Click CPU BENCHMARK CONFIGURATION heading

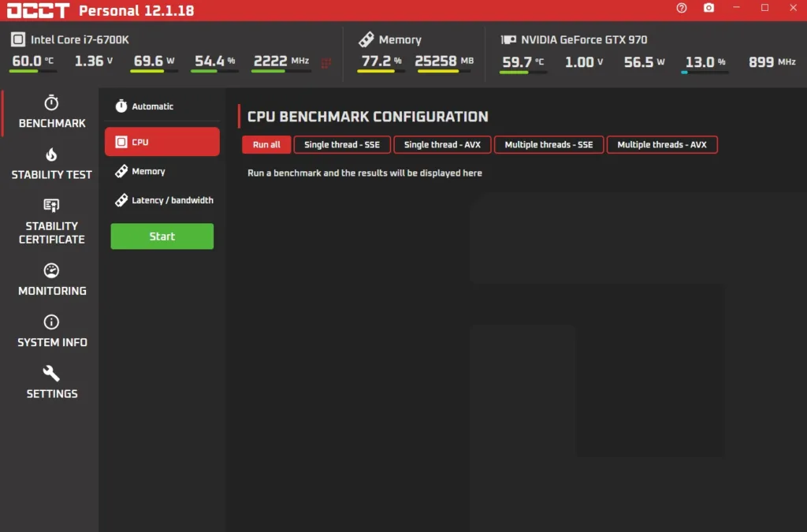(367, 117)
